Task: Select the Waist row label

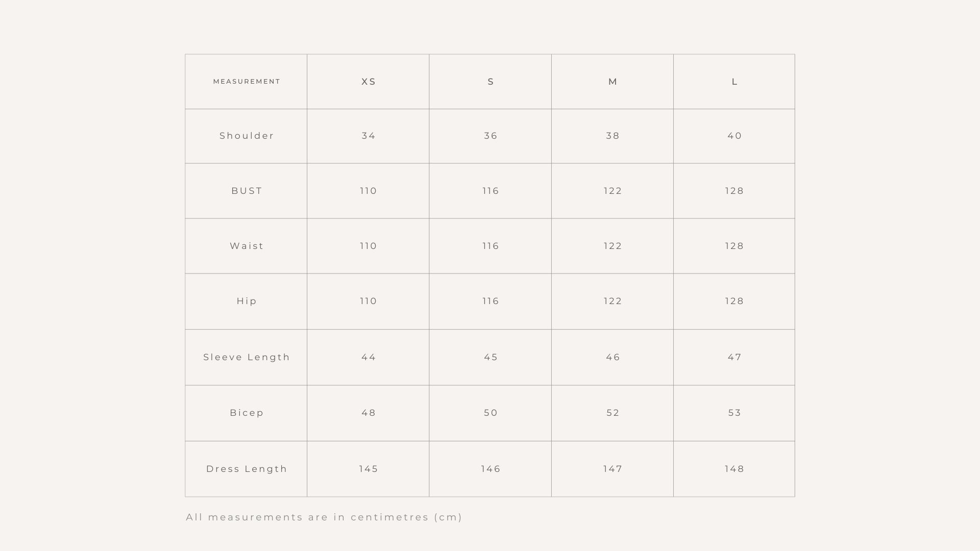Action: tap(247, 246)
